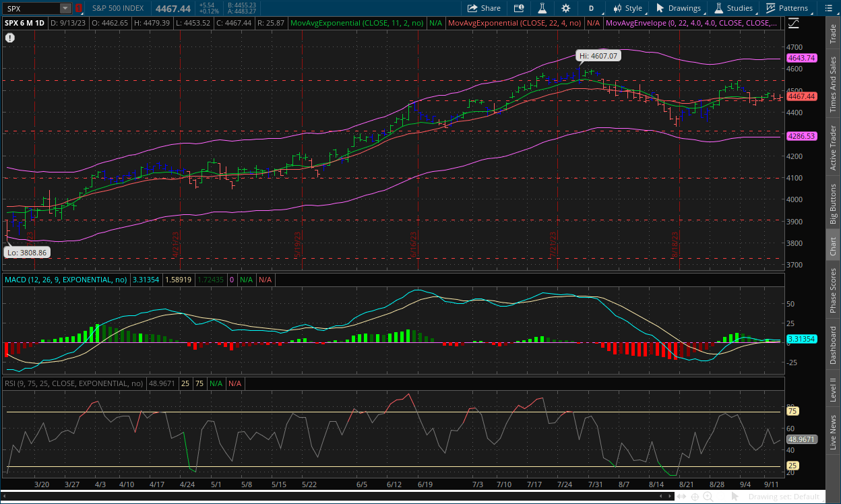Click the 4/21/23 expiration marker

tap(175, 246)
